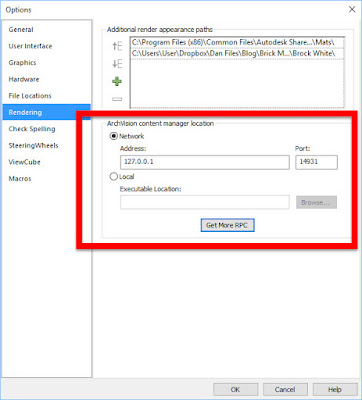Click into the Address field 127.0.0.1

[x=205, y=162]
